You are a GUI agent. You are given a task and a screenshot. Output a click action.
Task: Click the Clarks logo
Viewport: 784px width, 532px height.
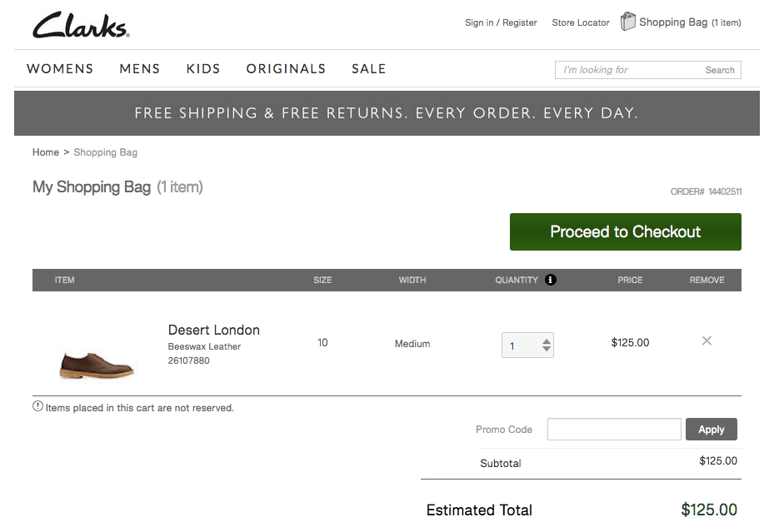[x=81, y=25]
